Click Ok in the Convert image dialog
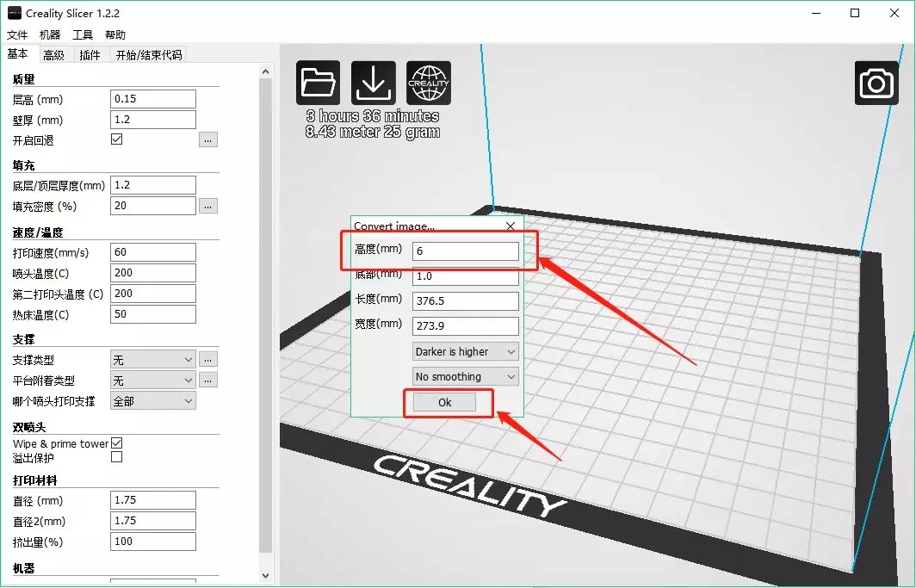916x588 pixels. coord(444,402)
